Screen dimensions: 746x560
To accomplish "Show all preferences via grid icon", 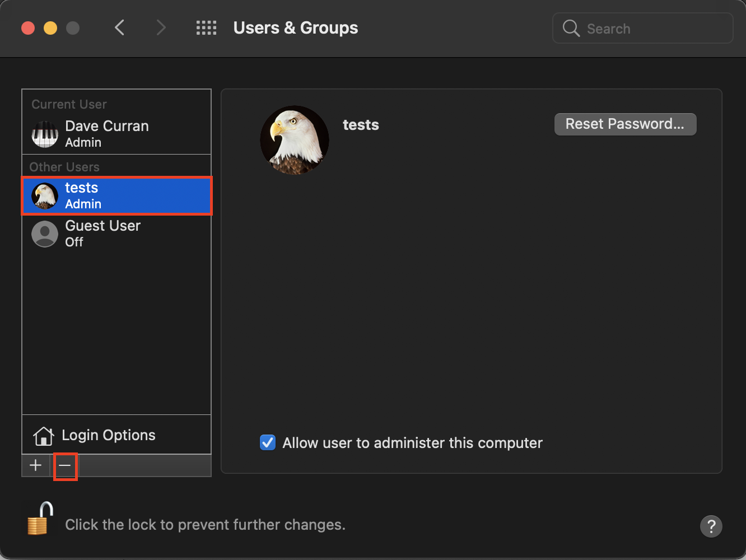I will [x=206, y=28].
